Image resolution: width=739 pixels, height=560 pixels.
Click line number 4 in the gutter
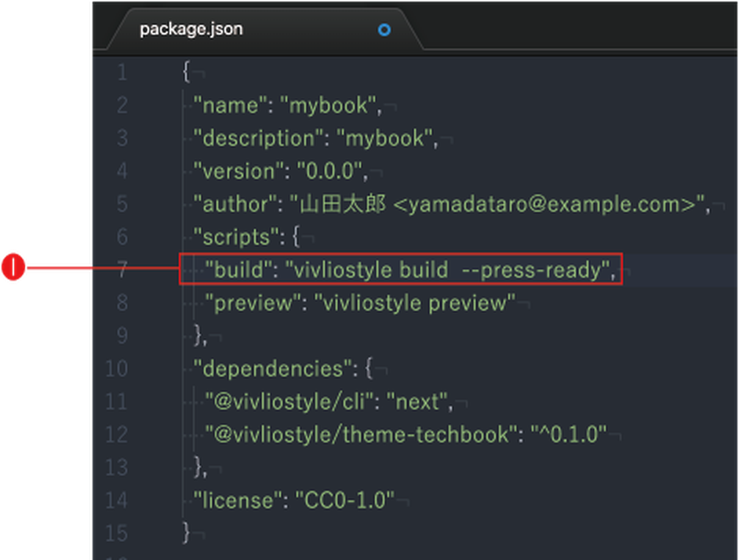122,171
